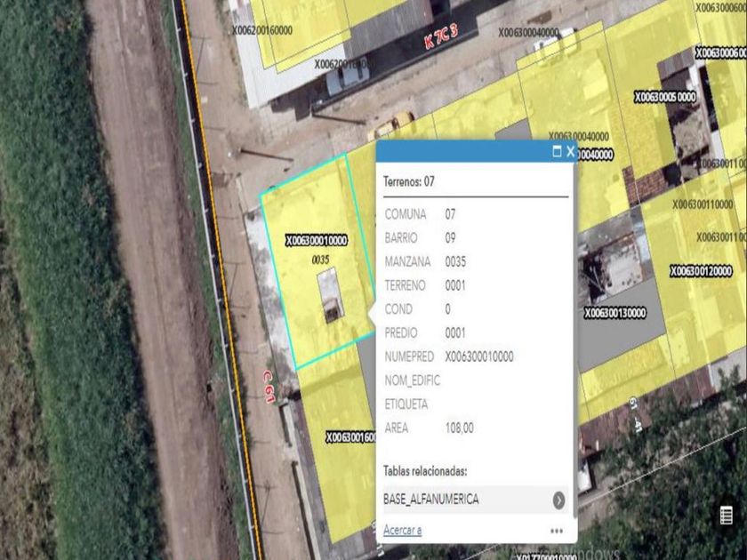Click the MANZANA value 0035

tap(455, 261)
